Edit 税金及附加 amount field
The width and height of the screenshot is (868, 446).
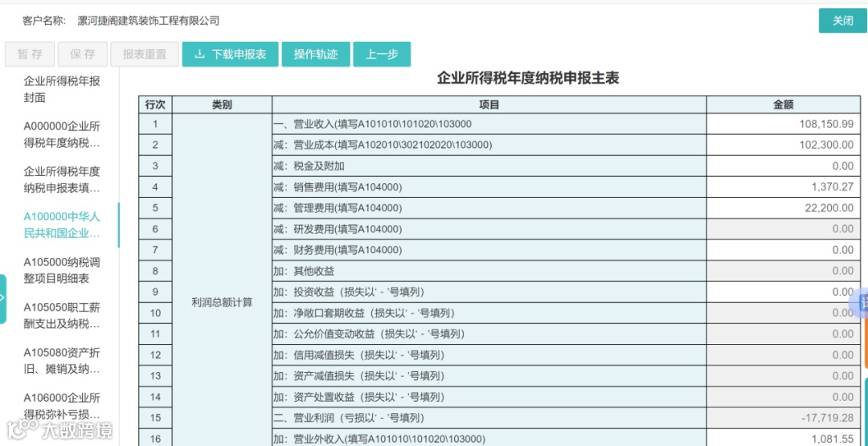[784, 166]
